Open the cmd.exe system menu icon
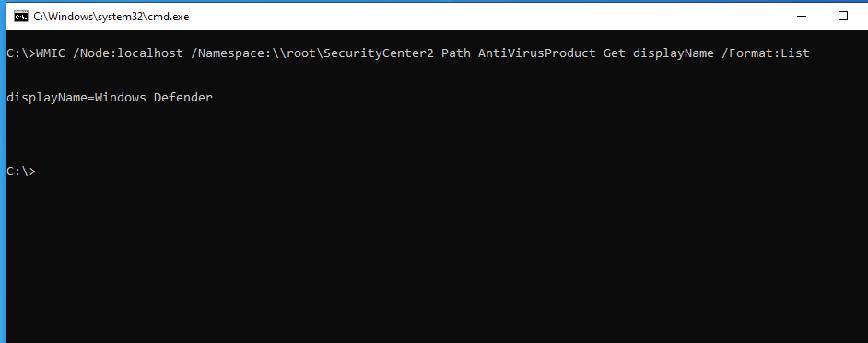The height and width of the screenshot is (343, 868). [x=21, y=17]
